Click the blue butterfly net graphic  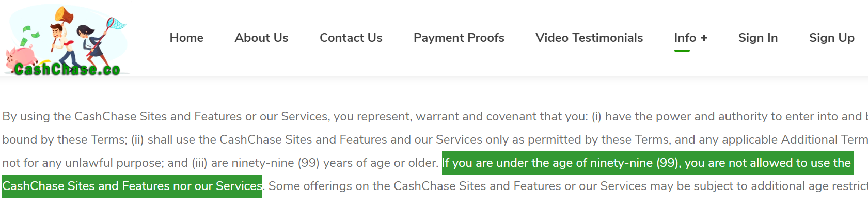point(116,23)
